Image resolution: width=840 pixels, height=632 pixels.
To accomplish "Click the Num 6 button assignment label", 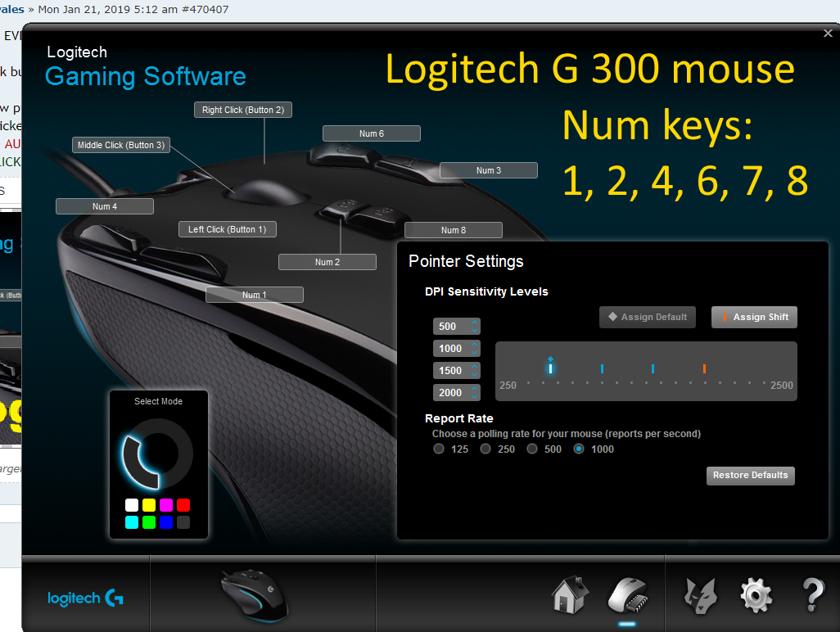I will coord(371,133).
